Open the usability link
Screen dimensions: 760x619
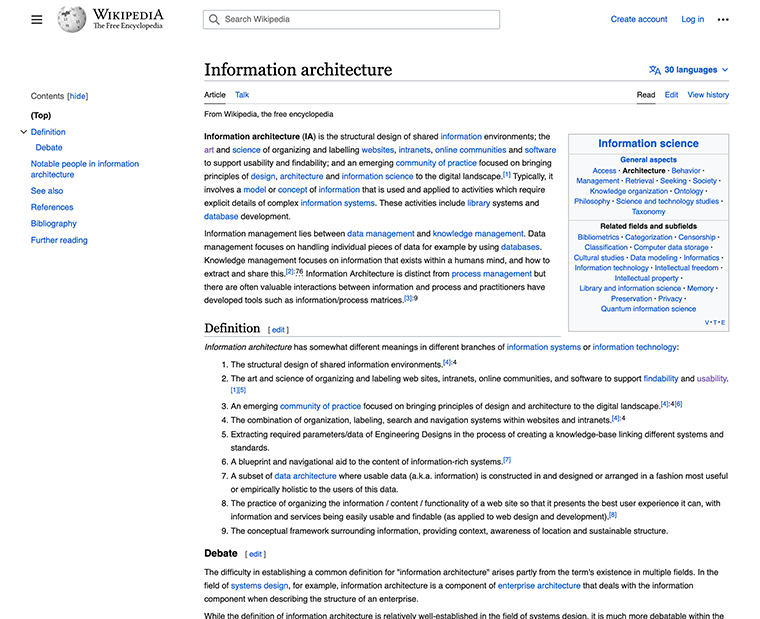point(712,379)
